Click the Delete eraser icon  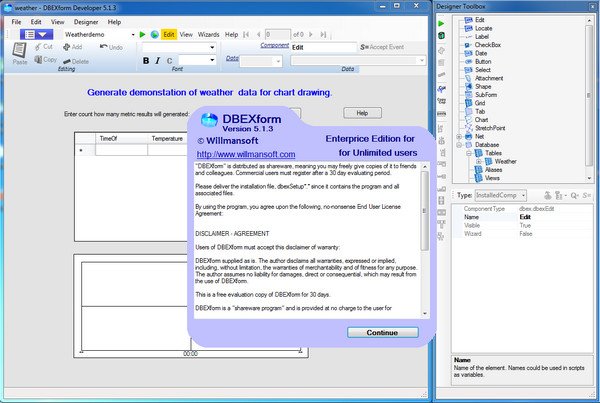coord(67,61)
